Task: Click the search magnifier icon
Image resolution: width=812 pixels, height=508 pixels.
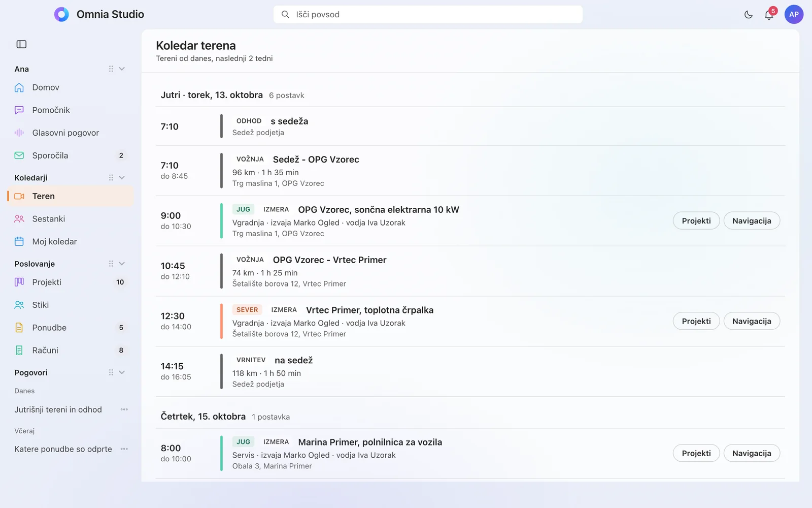Action: (285, 15)
